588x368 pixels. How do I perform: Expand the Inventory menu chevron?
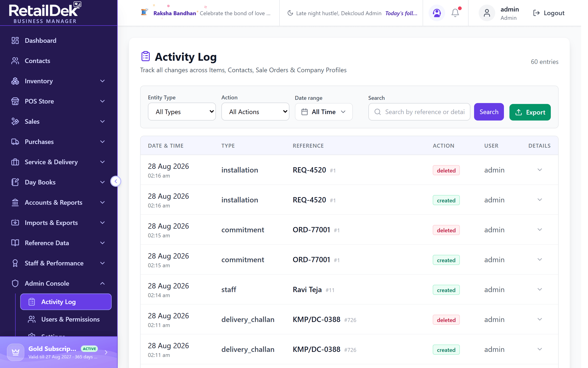coord(102,81)
